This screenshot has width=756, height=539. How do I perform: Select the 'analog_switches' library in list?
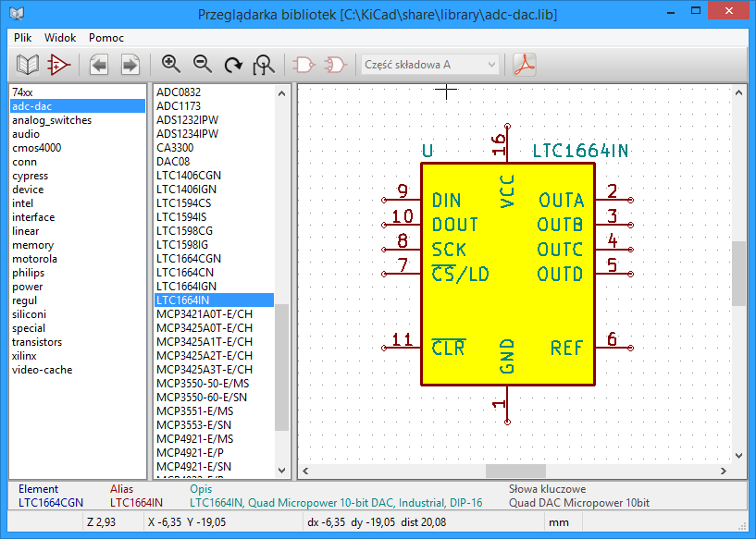[x=52, y=120]
